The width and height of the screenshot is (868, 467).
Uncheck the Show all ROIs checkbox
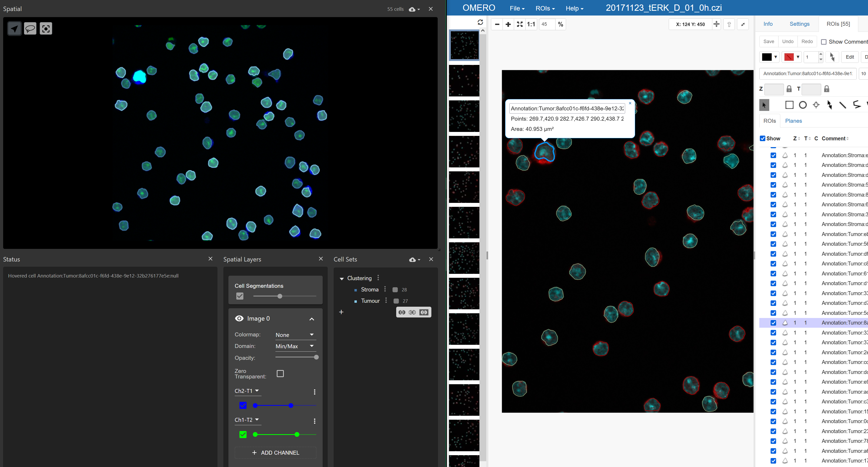tap(762, 138)
